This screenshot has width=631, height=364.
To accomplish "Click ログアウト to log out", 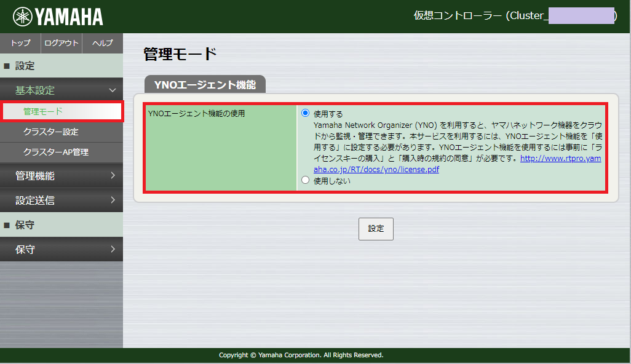I will 62,43.
